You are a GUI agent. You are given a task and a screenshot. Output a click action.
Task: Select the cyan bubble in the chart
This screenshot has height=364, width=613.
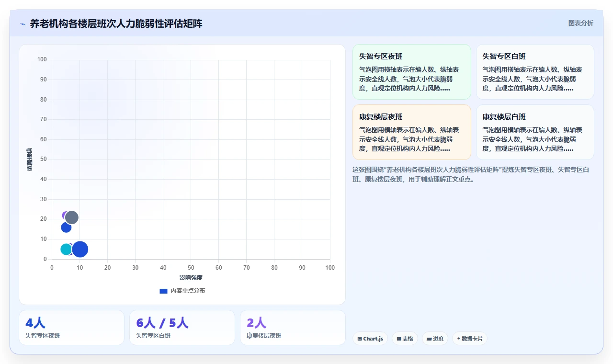coord(66,249)
